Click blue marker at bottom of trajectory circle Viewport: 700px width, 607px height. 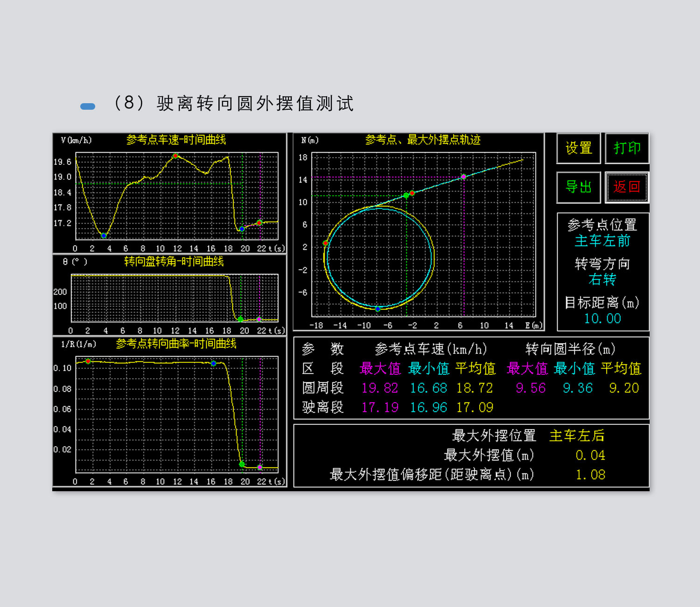pos(378,309)
